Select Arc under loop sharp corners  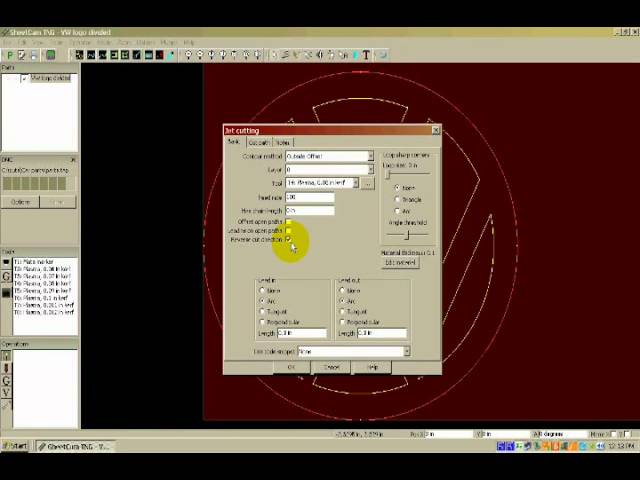coord(397,211)
